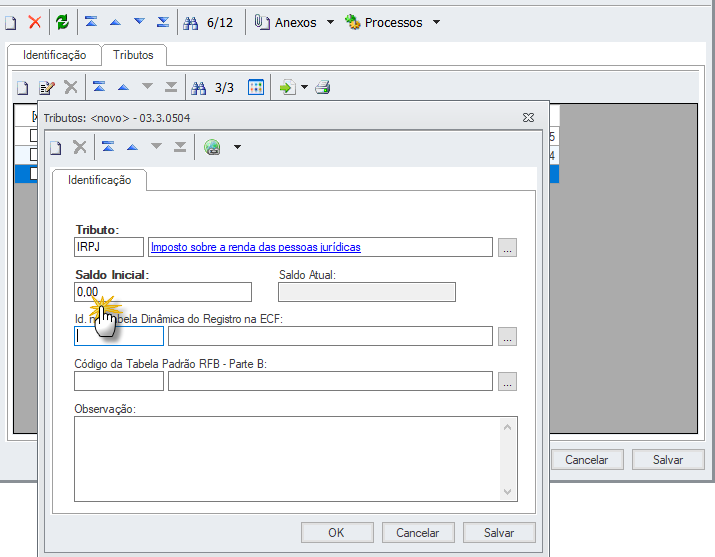Select dialog Identificação tab
This screenshot has height=557, width=715.
click(x=99, y=180)
